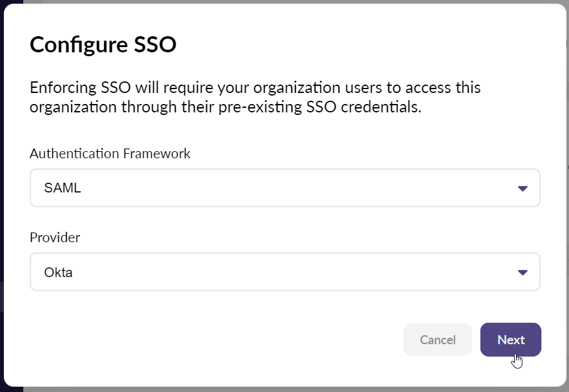569x392 pixels.
Task: Click the Okta value text
Action: [58, 273]
